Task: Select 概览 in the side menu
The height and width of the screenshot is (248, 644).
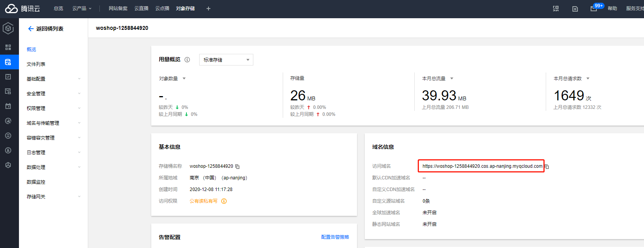Action: (x=31, y=50)
